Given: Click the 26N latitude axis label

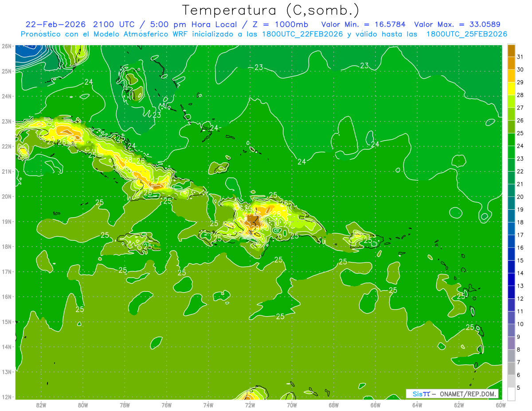Looking at the screenshot, I should pos(6,46).
